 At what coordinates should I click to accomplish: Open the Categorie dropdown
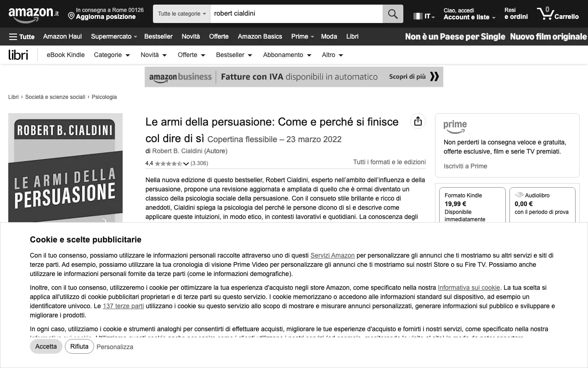[112, 55]
